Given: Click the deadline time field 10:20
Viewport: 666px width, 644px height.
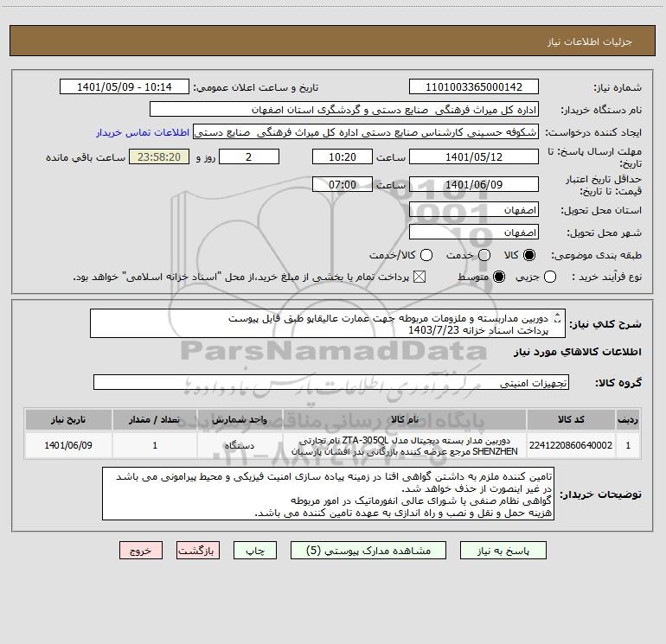Looking at the screenshot, I should pyautogui.click(x=343, y=156).
